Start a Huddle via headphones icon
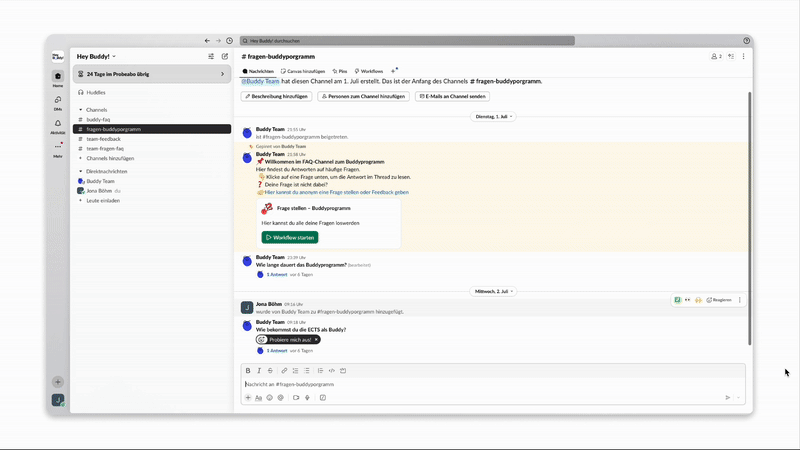The height and width of the screenshot is (450, 800). point(80,92)
